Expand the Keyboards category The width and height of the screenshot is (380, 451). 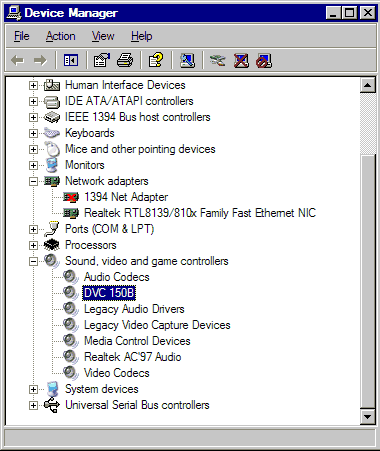(33, 133)
